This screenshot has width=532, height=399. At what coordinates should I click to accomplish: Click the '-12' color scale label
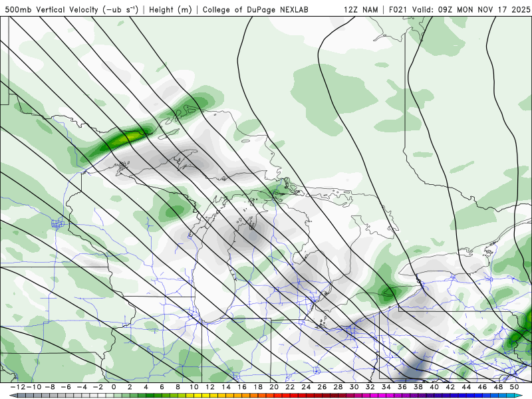[x=18, y=387]
